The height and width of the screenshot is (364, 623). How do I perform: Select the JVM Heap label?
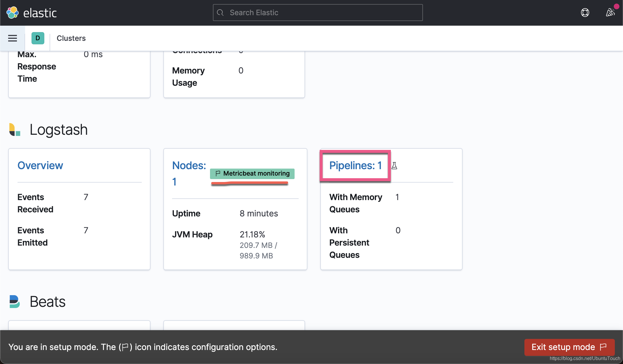(x=192, y=235)
